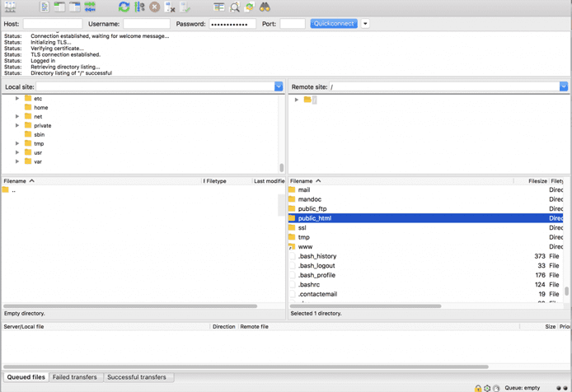Screen dimensions: 572x392
Task: Open the Site Manager icon
Action: point(11,7)
